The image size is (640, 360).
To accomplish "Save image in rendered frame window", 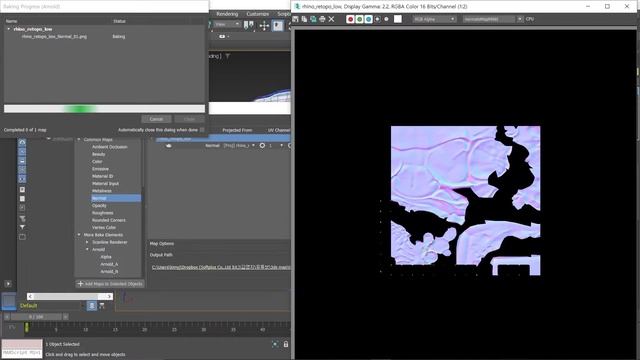I will [x=296, y=19].
